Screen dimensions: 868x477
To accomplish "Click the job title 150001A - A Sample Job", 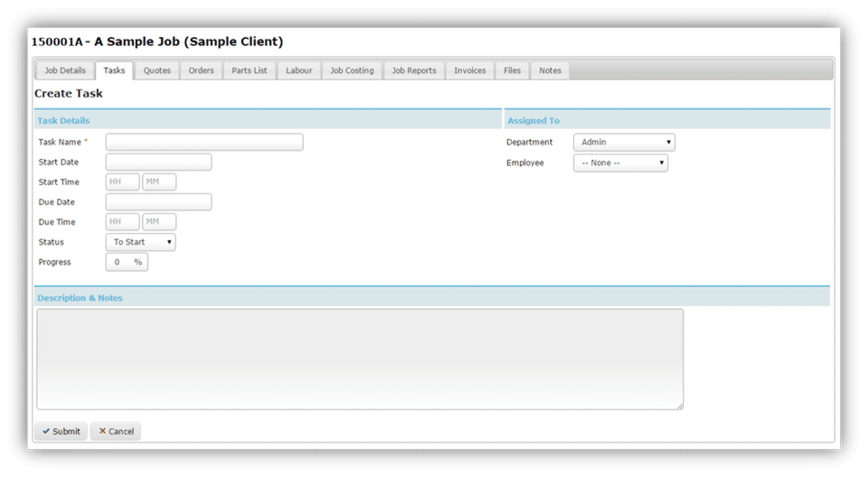I will (157, 42).
